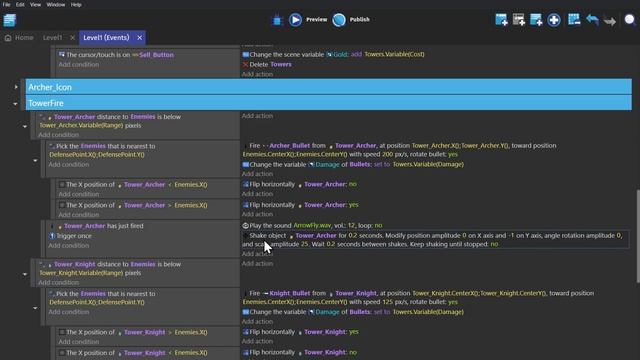Click the flip icon for Tower_Archer: yes
The image size is (640, 360).
point(246,205)
